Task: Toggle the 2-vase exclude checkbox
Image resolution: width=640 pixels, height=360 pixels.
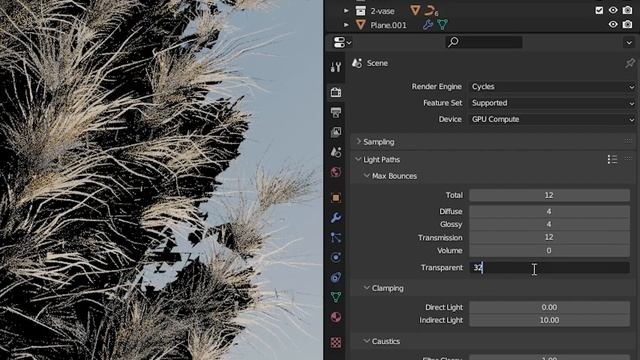Action: point(599,10)
